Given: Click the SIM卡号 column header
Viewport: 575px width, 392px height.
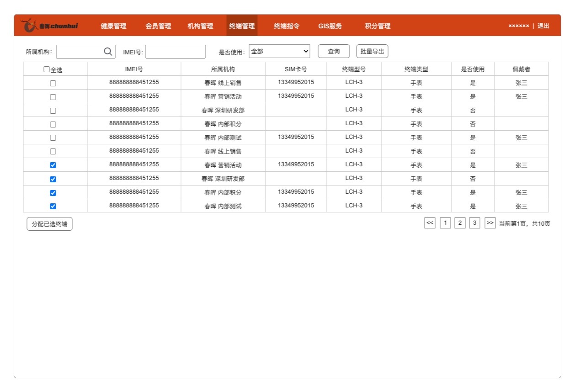Looking at the screenshot, I should pyautogui.click(x=296, y=69).
